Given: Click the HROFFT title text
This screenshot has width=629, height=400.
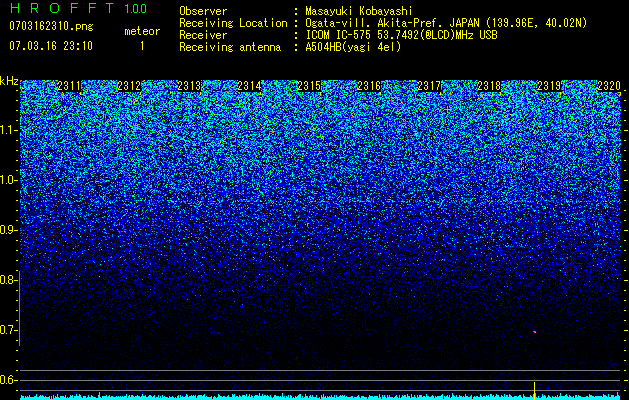Looking at the screenshot, I should 63,8.
